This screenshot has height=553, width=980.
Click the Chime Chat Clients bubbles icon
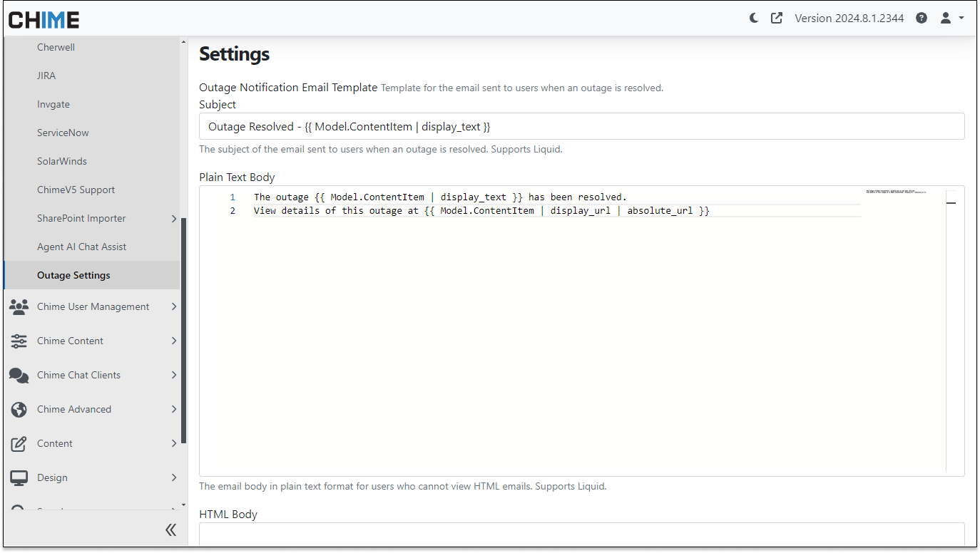click(x=19, y=375)
